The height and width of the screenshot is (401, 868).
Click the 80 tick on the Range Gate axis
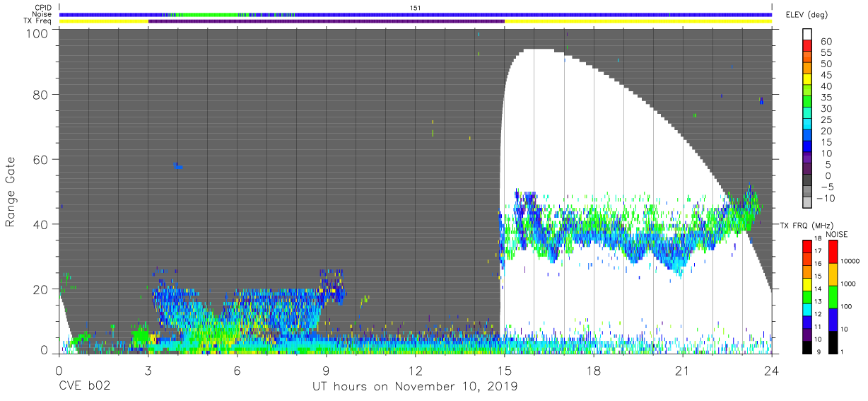pyautogui.click(x=41, y=94)
